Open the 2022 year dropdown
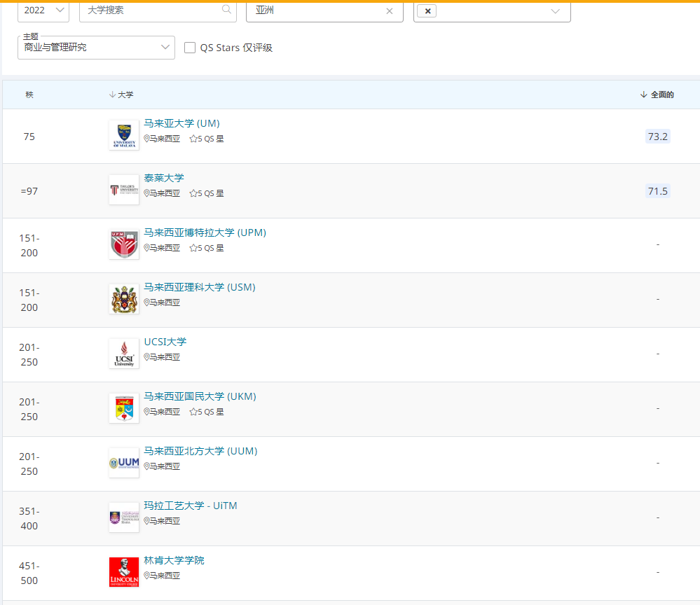 click(x=43, y=11)
